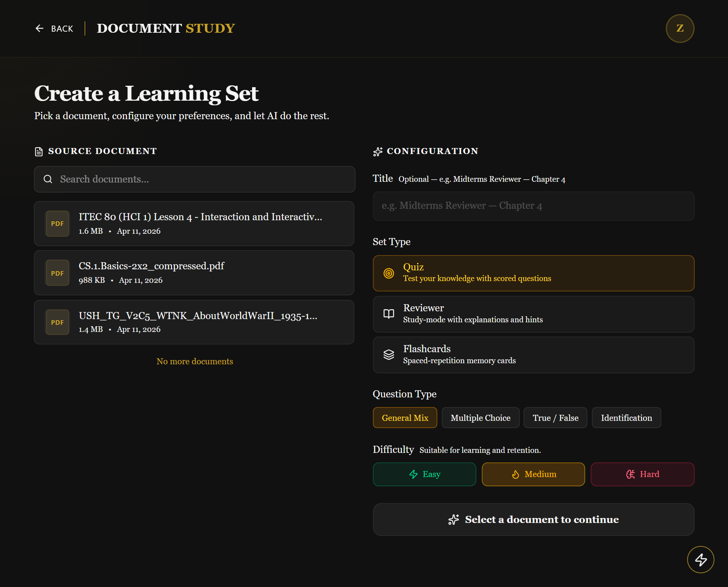Set difficulty to Hard
This screenshot has height=587, width=728.
642,474
